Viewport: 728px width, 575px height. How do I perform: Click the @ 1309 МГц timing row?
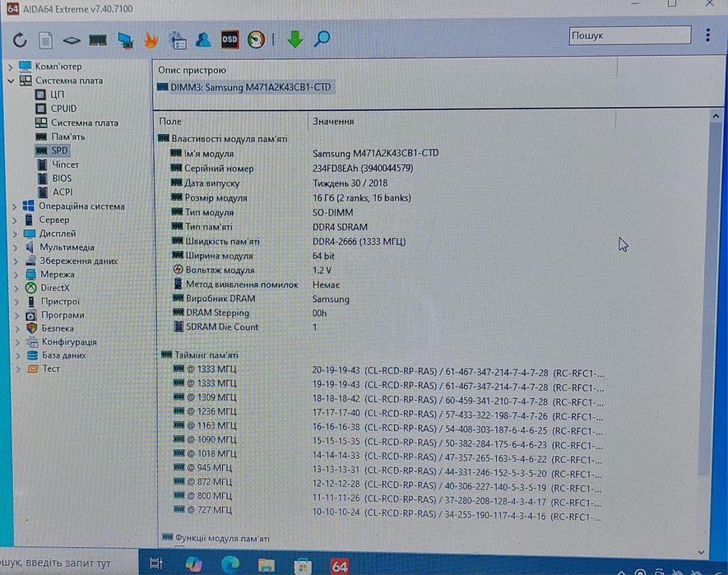pyautogui.click(x=388, y=398)
